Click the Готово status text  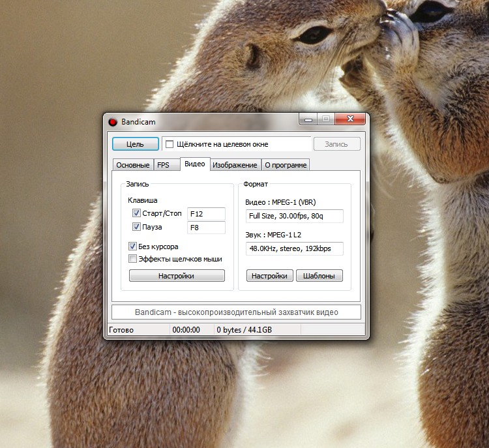(x=121, y=330)
